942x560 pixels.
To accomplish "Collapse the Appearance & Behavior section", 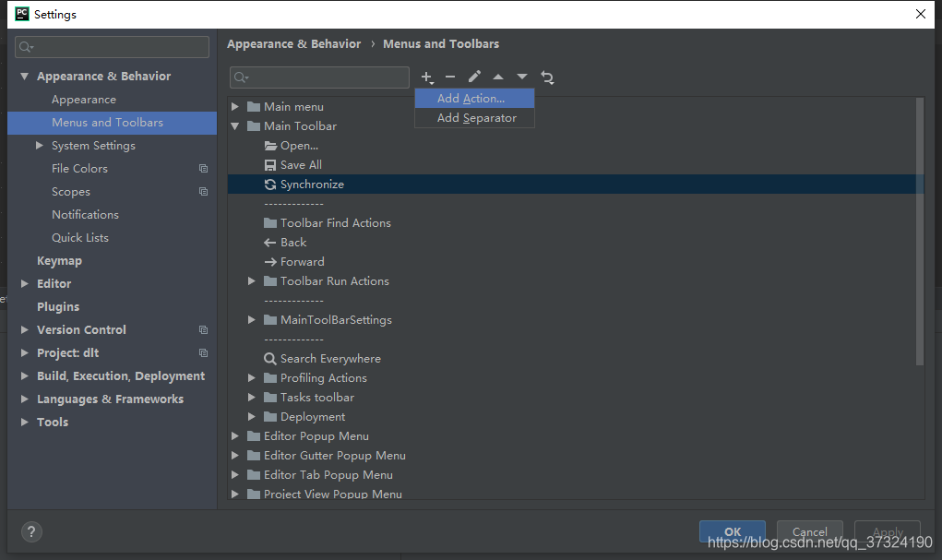I will (x=25, y=77).
